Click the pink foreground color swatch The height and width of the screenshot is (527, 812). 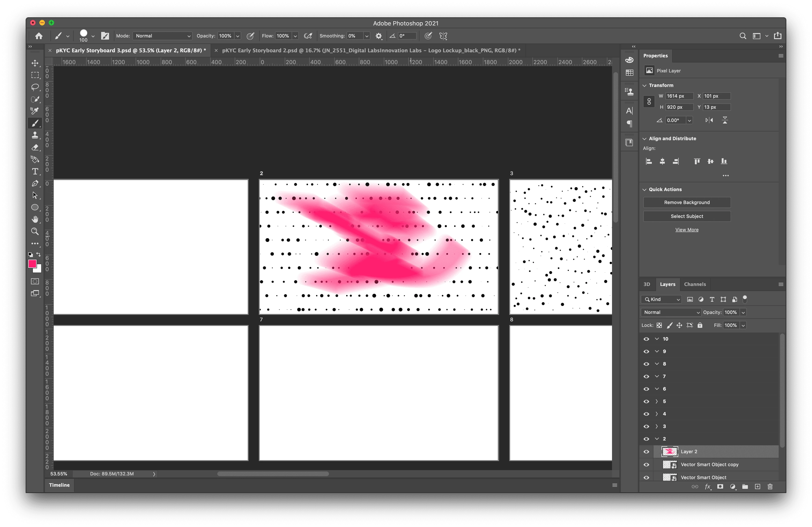32,263
